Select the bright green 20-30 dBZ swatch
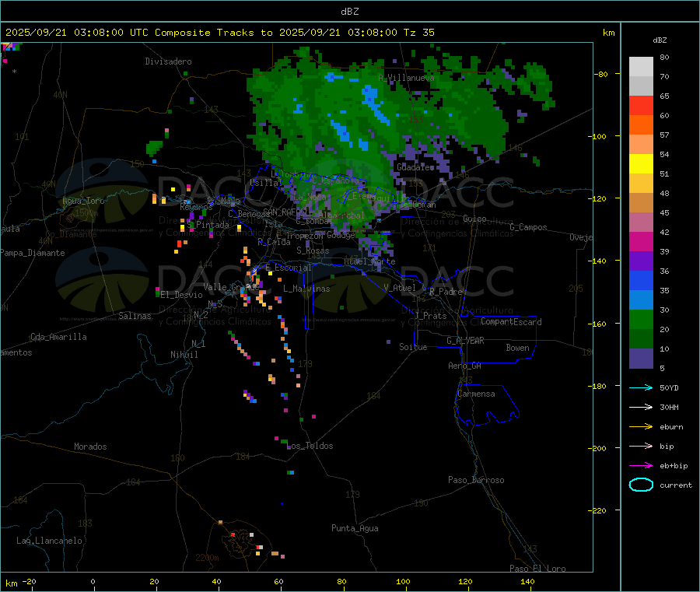 pos(641,319)
